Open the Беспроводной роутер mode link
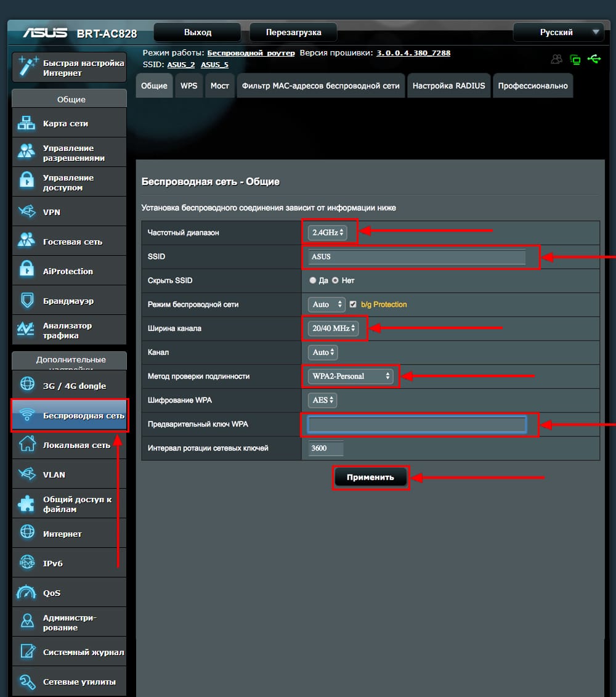 [251, 53]
